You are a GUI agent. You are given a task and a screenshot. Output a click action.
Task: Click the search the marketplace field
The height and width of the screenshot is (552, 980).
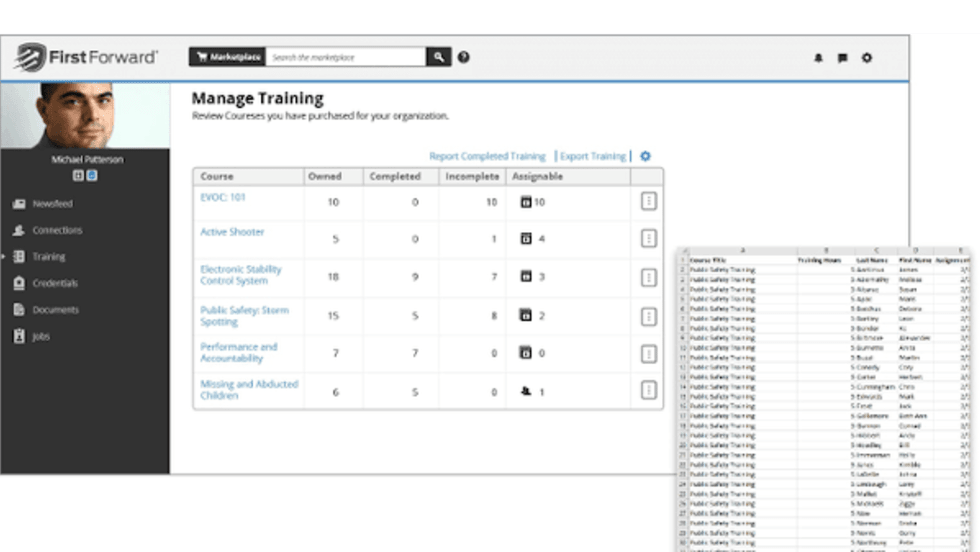[346, 58]
